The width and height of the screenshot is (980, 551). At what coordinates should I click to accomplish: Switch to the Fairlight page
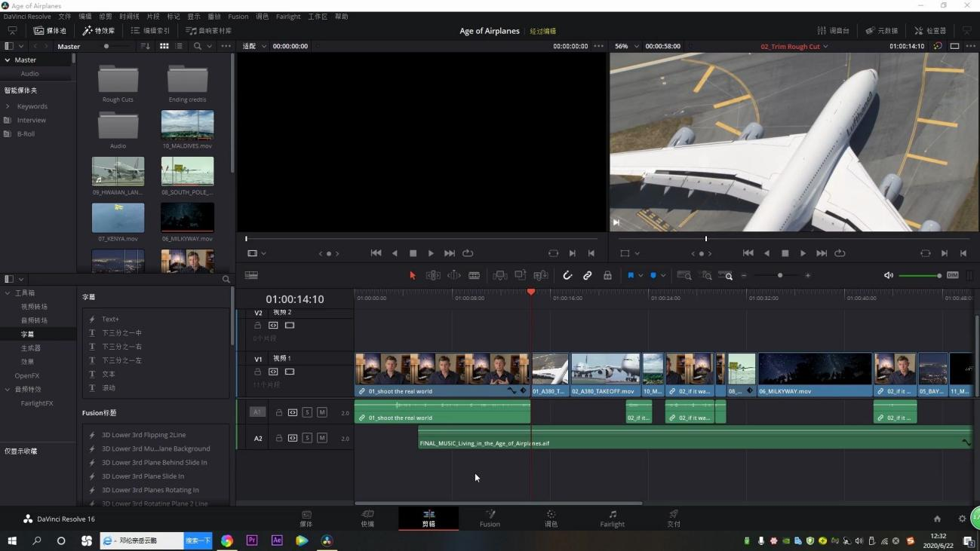[612, 519]
